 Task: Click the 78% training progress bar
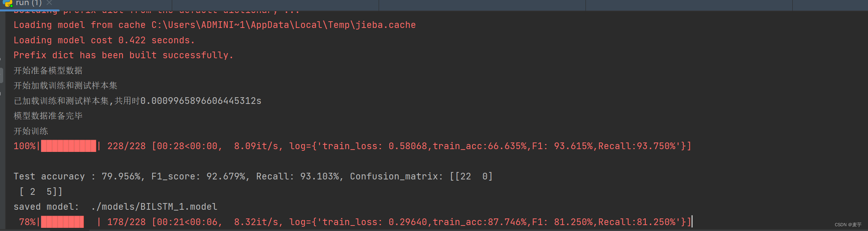click(x=62, y=222)
